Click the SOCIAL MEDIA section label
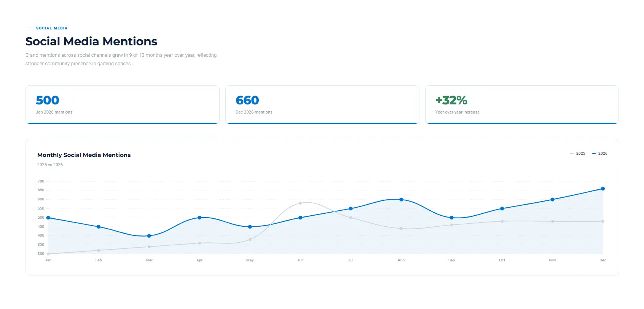Screen dimensions: 644x309 [52, 28]
